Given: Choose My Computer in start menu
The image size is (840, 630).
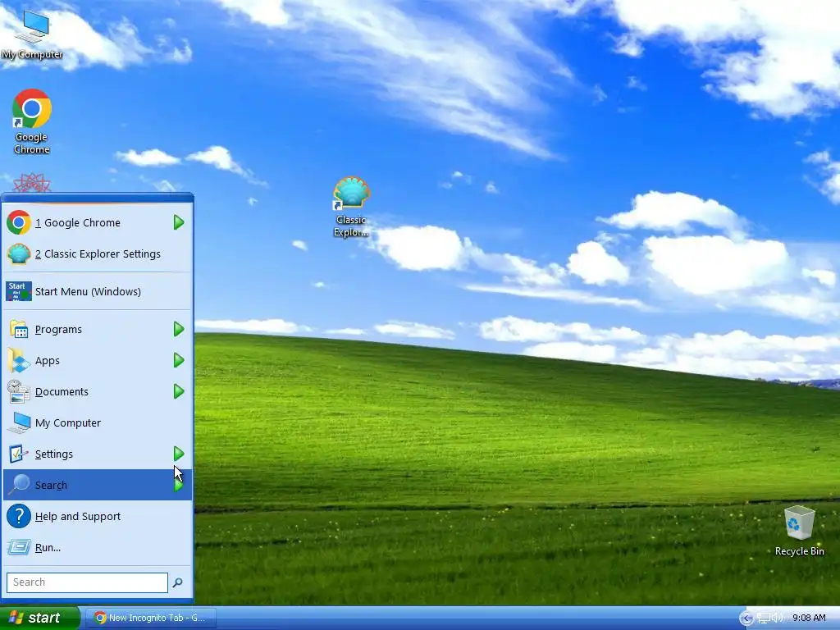Looking at the screenshot, I should coord(98,422).
